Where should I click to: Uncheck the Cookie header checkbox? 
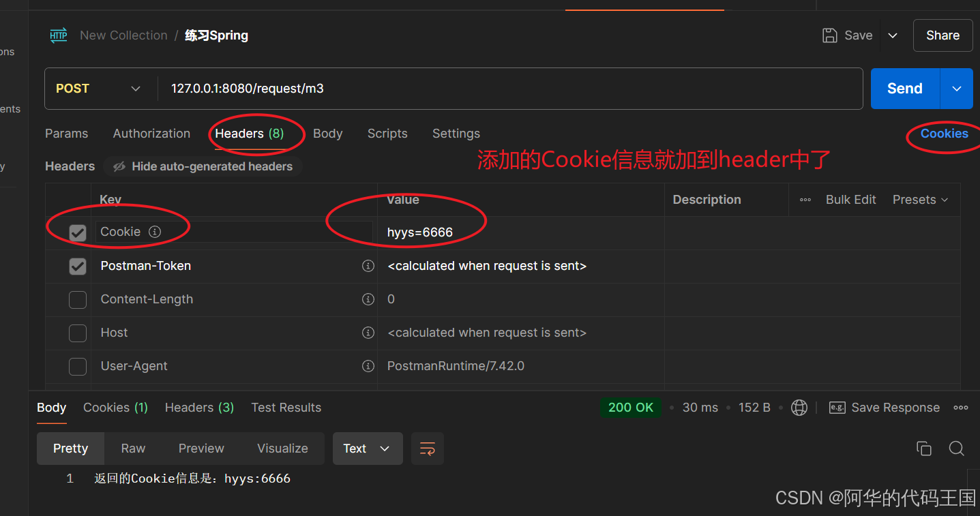(78, 233)
